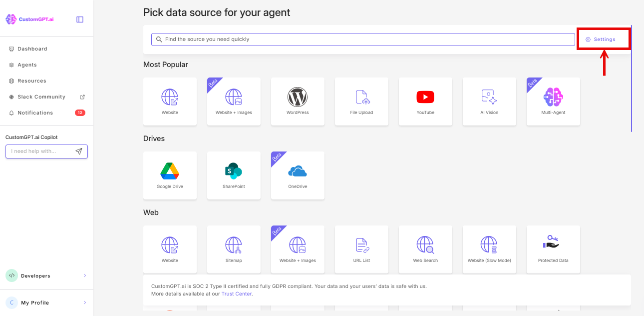This screenshot has width=644, height=316.
Task: Select the SharePoint data source
Action: [234, 175]
